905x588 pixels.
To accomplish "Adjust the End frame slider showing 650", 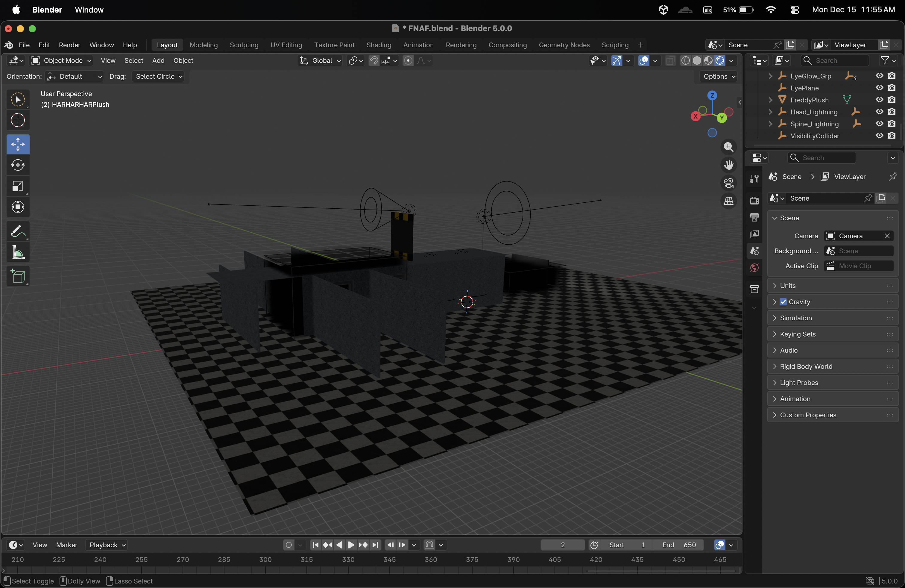I will (679, 545).
